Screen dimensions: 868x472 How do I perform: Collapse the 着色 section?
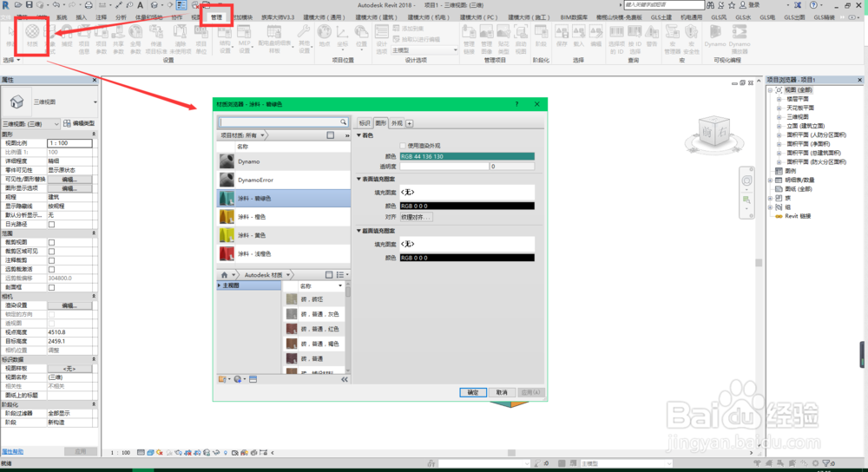(x=358, y=135)
